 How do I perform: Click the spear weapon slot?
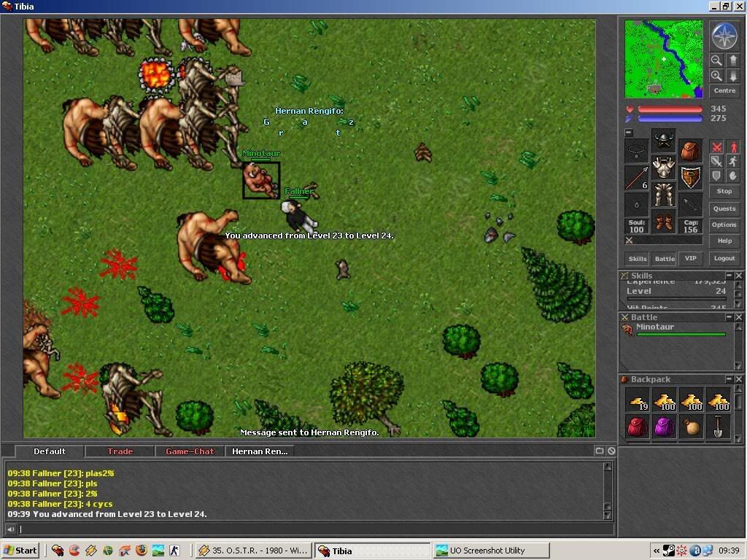pos(636,178)
